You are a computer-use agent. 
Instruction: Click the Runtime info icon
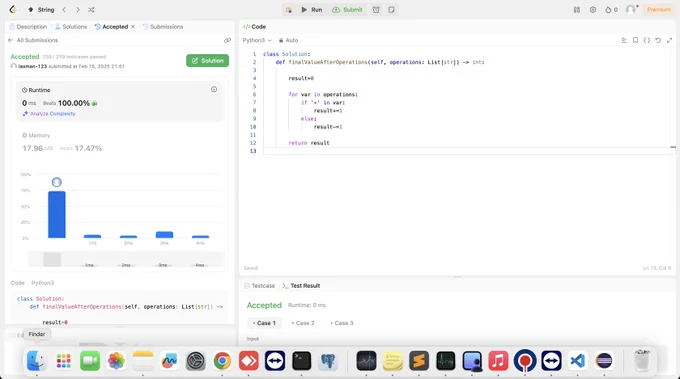pos(214,89)
